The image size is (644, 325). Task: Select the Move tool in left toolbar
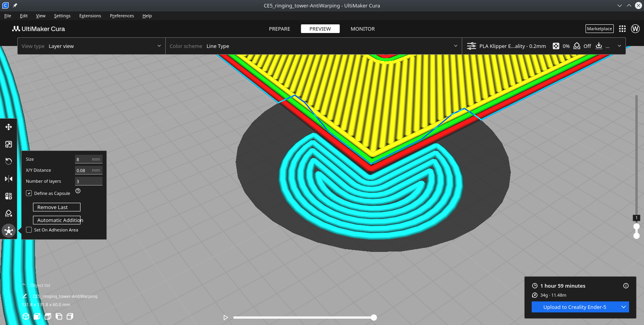point(9,127)
